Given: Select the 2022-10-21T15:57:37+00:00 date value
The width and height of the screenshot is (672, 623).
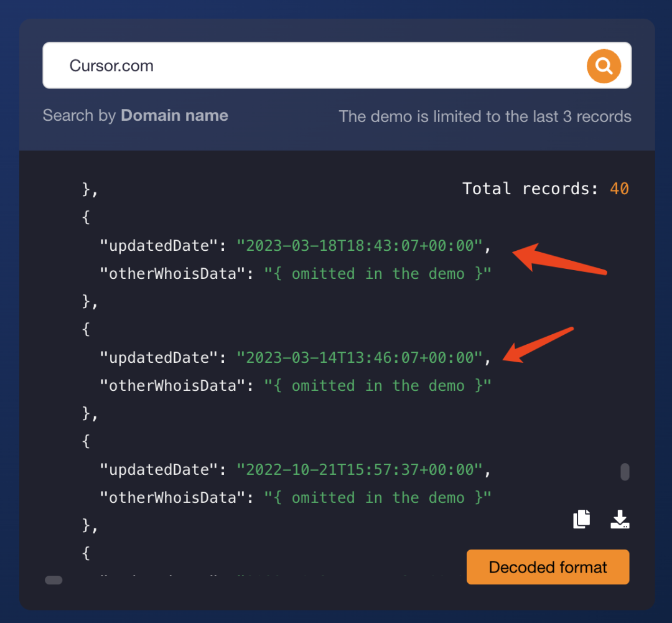Looking at the screenshot, I should tap(360, 469).
